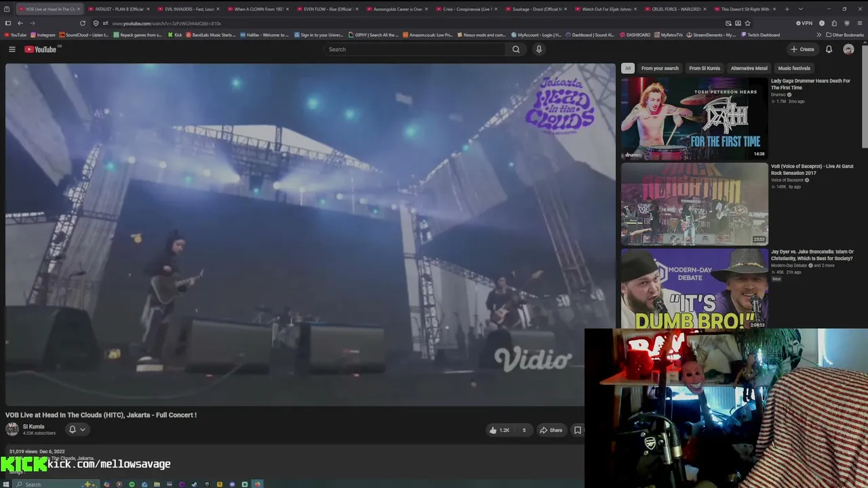Image resolution: width=868 pixels, height=488 pixels.
Task: Open File Explorer from the taskbar
Action: tap(157, 484)
